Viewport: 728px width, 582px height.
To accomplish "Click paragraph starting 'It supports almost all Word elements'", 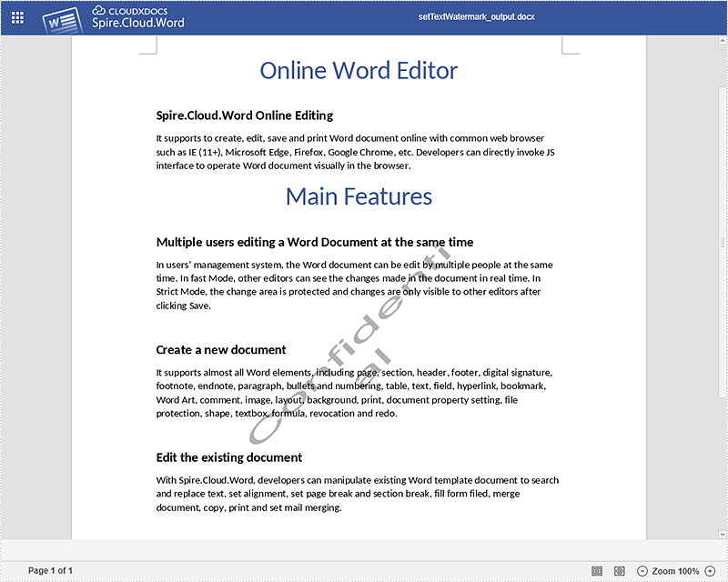I will tap(354, 393).
